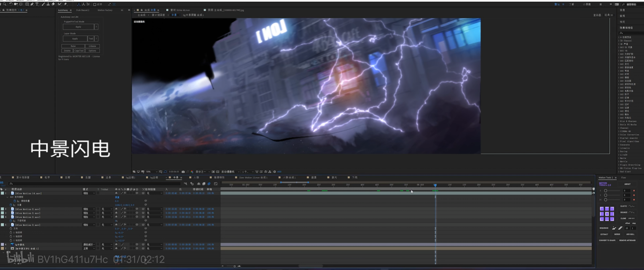Select the Roto Brush tool
This screenshot has width=644, height=270.
pyautogui.click(x=60, y=4)
